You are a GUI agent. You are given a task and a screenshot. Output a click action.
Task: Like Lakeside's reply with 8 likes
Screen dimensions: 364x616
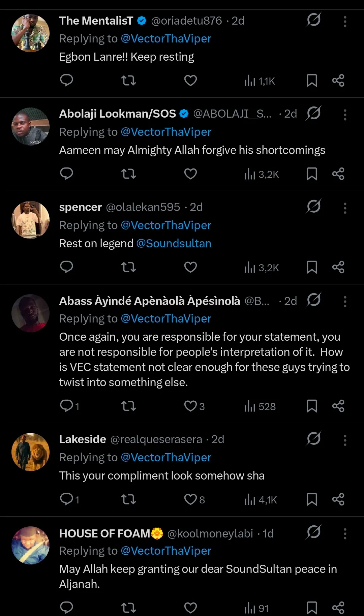(190, 499)
